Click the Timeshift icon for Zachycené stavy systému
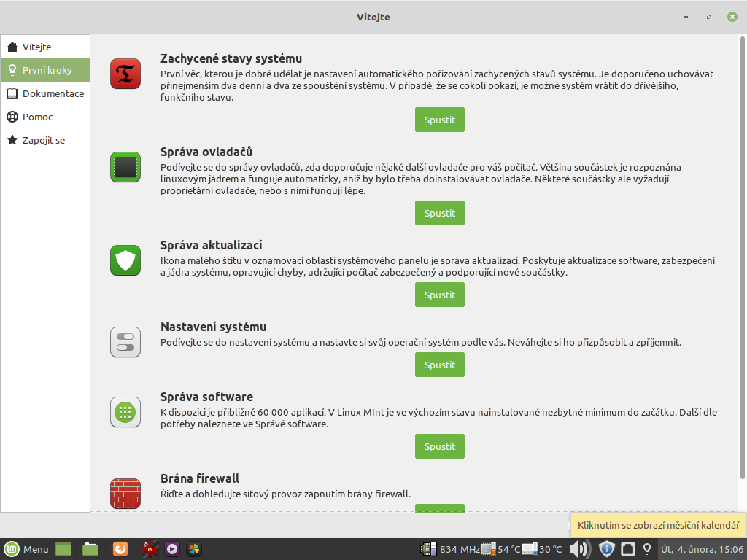Image resolution: width=747 pixels, height=560 pixels. tap(125, 74)
